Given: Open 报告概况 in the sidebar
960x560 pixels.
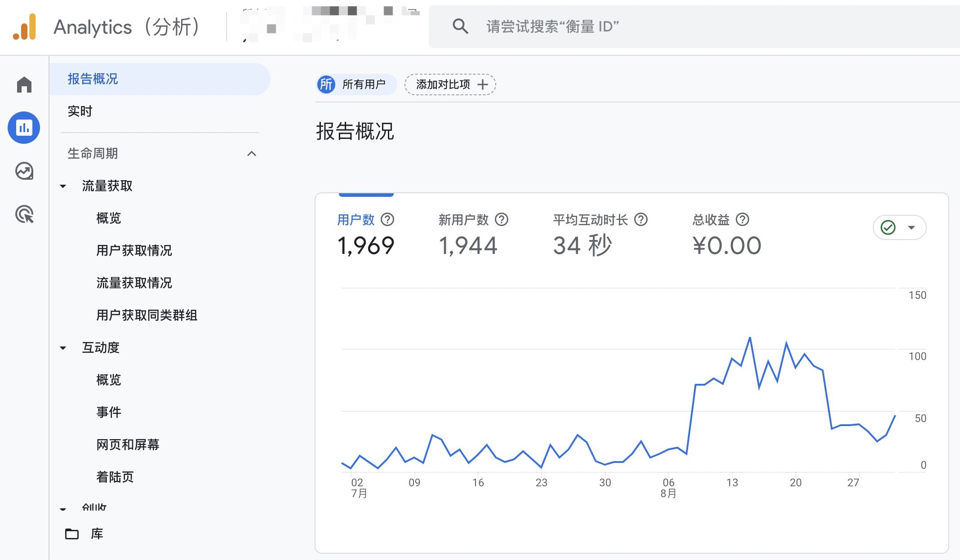Looking at the screenshot, I should [160, 79].
